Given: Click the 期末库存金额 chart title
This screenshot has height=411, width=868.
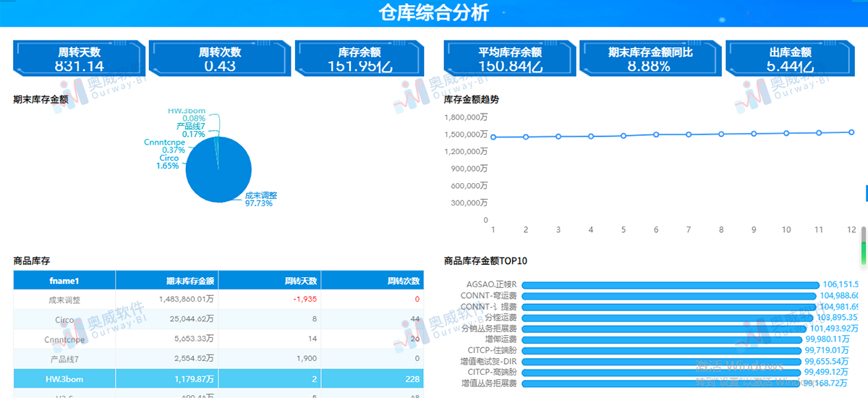Looking at the screenshot, I should click(x=41, y=99).
